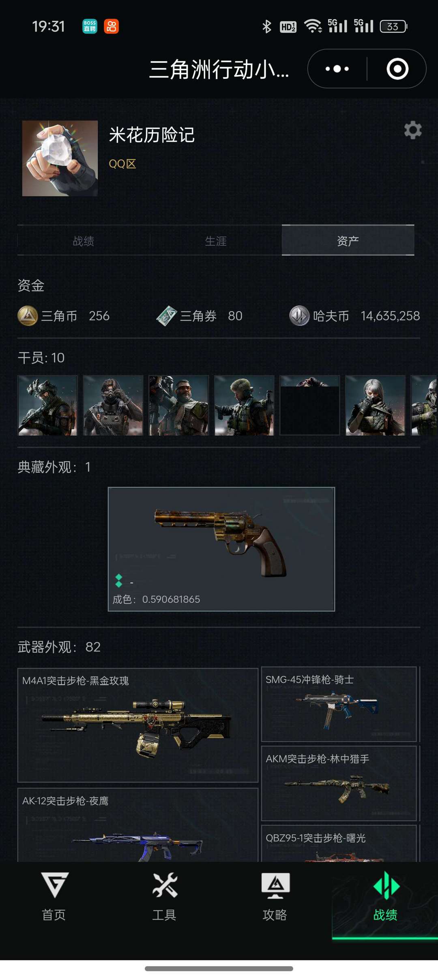
Task: Select the 资产 tab
Action: click(x=348, y=241)
